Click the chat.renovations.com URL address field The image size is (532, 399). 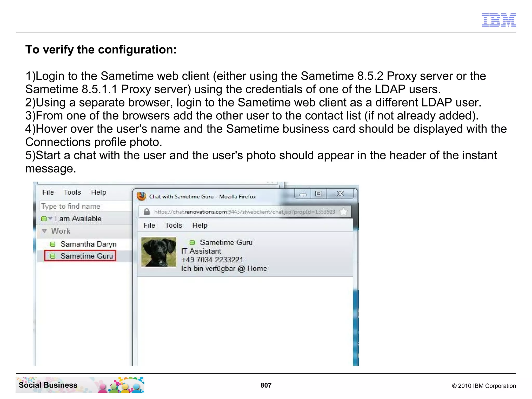click(244, 212)
